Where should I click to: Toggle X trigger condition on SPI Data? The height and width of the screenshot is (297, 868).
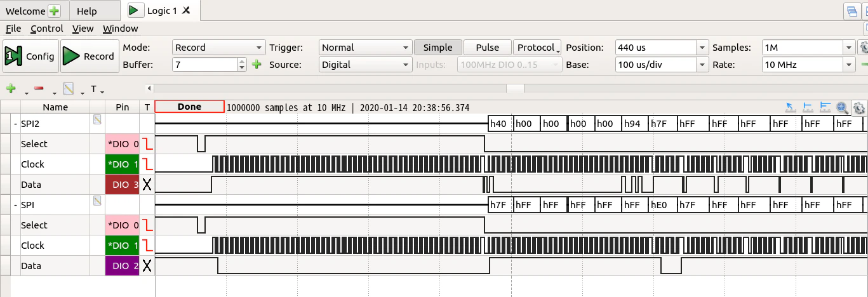147,266
